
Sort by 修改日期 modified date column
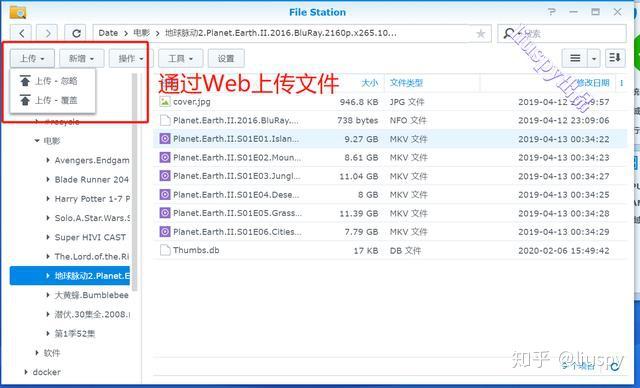coord(593,83)
